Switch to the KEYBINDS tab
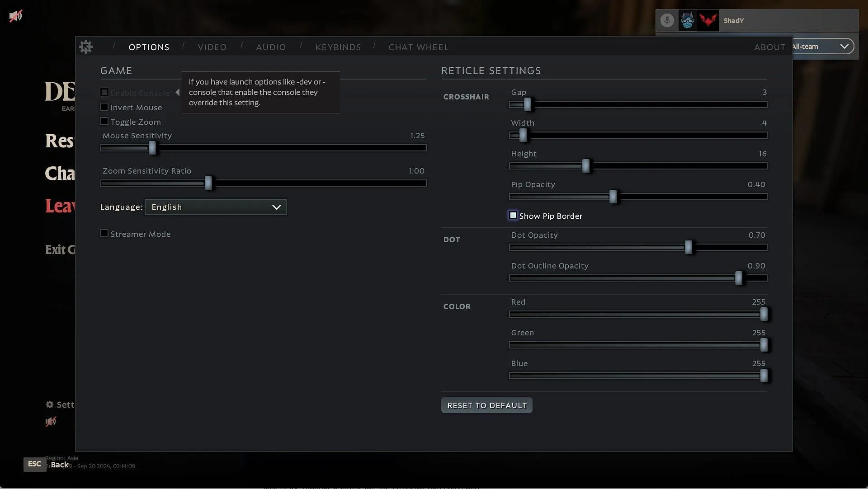Viewport: 868px width, 489px height. pyautogui.click(x=338, y=47)
